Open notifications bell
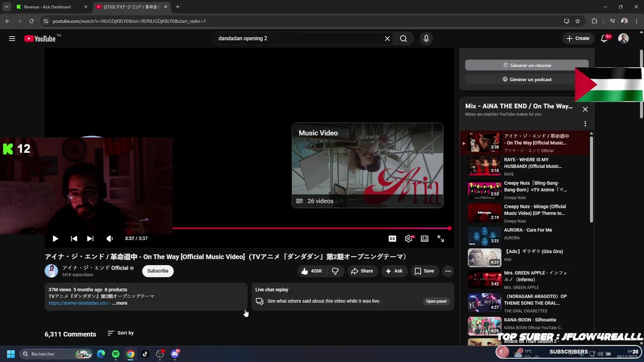Viewport: 644px width, 362px height. 605,38
